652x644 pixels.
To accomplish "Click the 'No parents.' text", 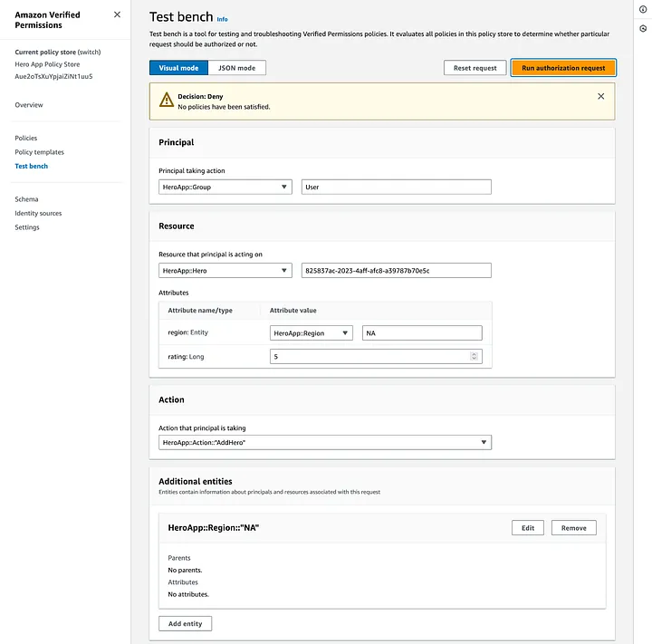I will tap(185, 570).
